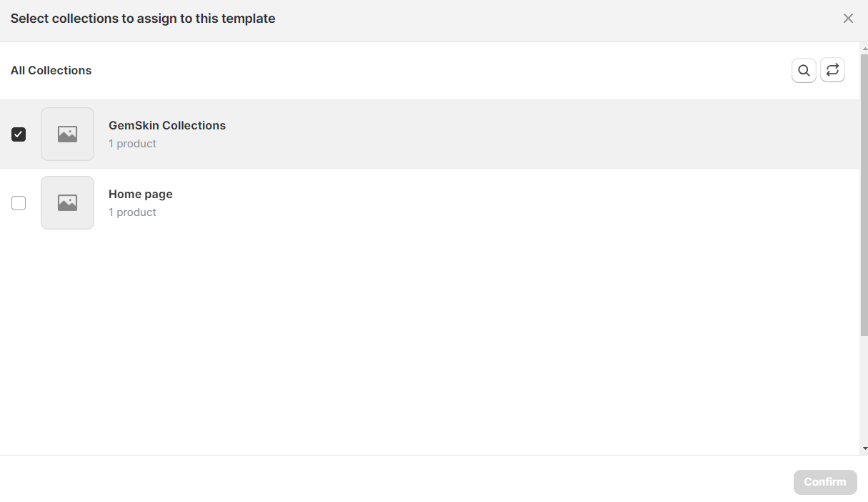Open the GemSkin Collections entry

(x=167, y=125)
